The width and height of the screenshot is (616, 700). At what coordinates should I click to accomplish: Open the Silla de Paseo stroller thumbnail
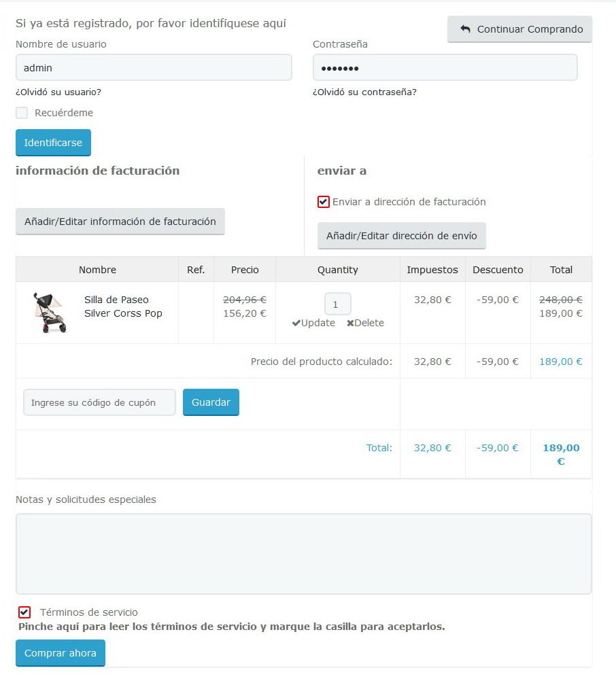click(x=50, y=313)
